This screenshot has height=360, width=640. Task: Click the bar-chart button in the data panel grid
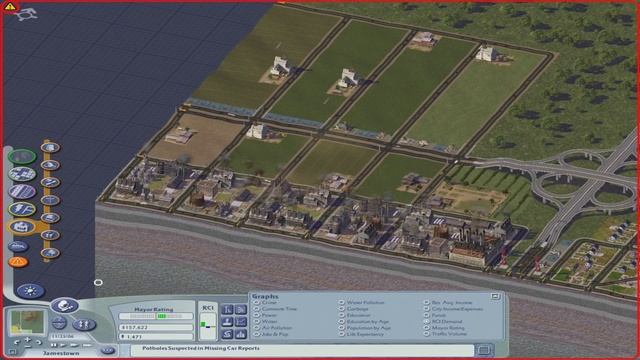point(240,334)
